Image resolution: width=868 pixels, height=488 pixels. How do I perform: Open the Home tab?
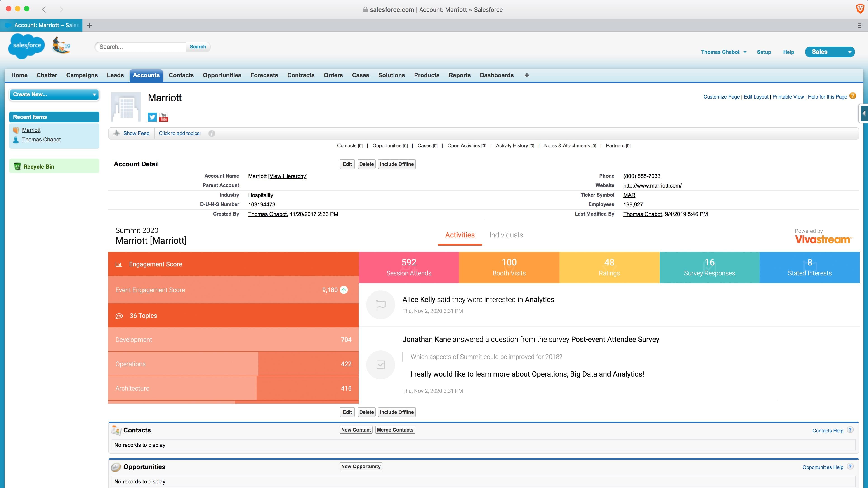point(19,75)
